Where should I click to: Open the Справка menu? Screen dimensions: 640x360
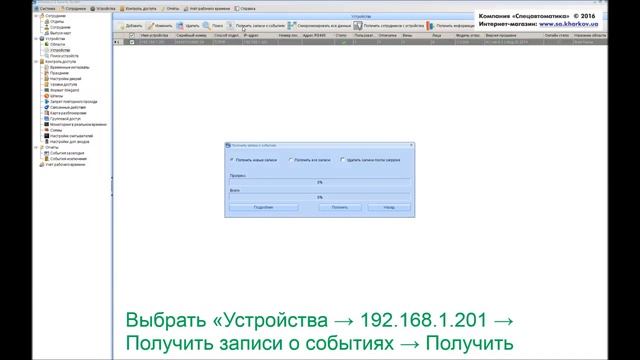(x=245, y=9)
